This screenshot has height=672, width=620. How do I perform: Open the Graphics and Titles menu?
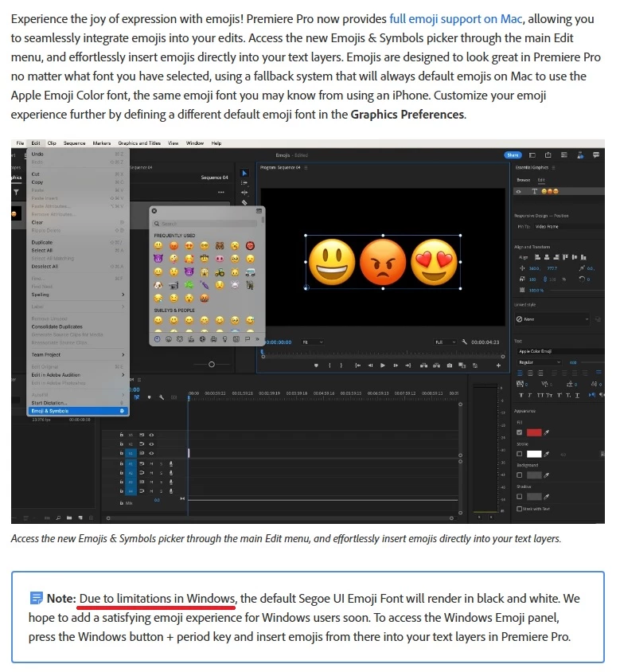(x=139, y=143)
